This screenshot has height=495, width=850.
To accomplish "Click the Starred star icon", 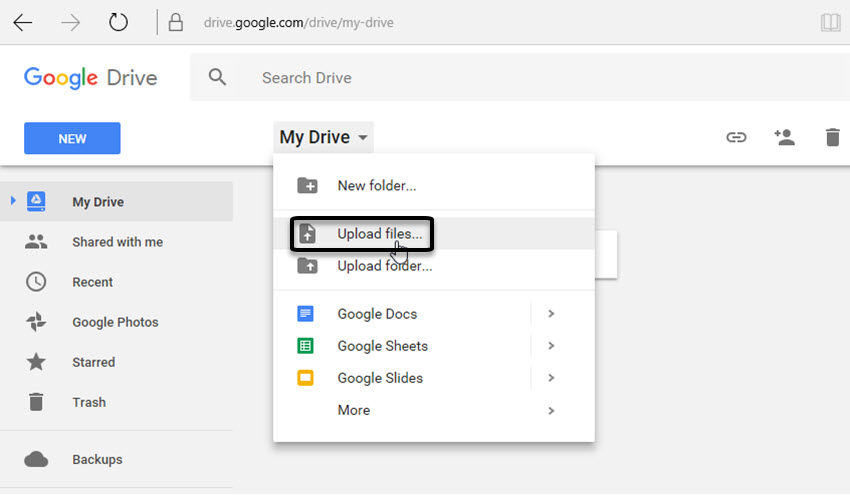I will (36, 362).
